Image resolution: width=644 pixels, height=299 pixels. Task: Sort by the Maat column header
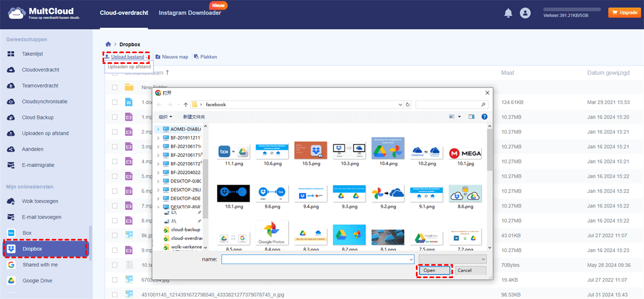(508, 72)
